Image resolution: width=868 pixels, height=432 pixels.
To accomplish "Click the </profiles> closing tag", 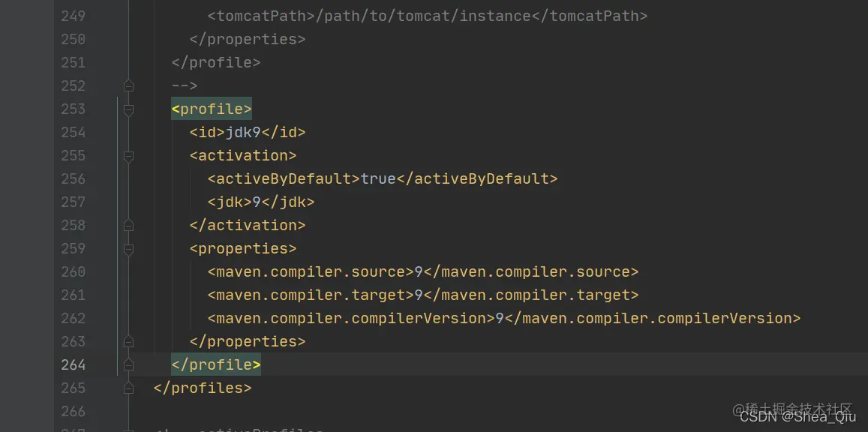I will tap(203, 388).
